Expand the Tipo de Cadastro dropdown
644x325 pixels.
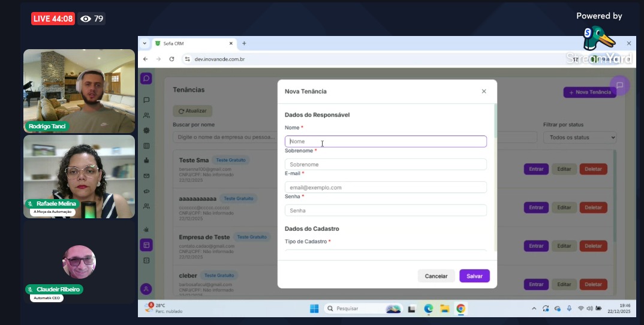[x=386, y=254]
